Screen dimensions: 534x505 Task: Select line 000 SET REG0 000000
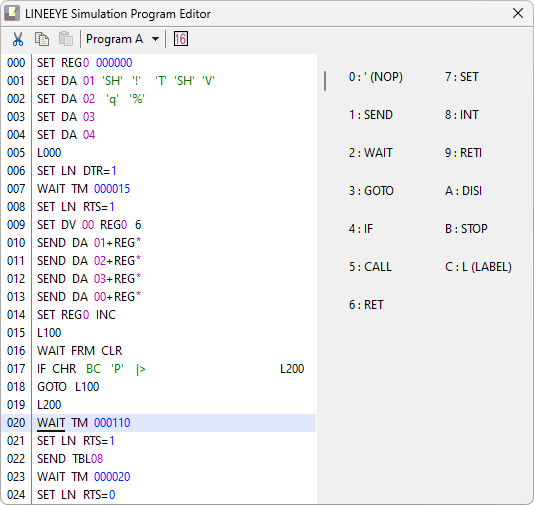pyautogui.click(x=159, y=63)
